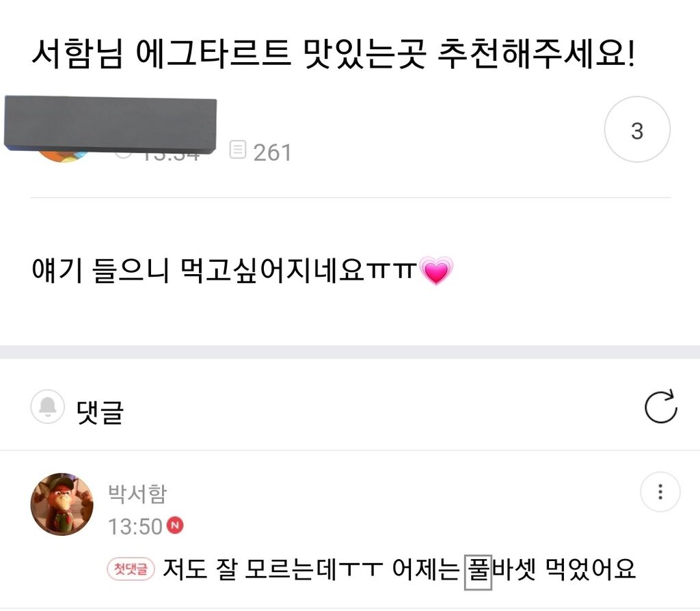Tap the partially hidden author avatar
Viewport: 700px width, 611px height.
coord(64,157)
